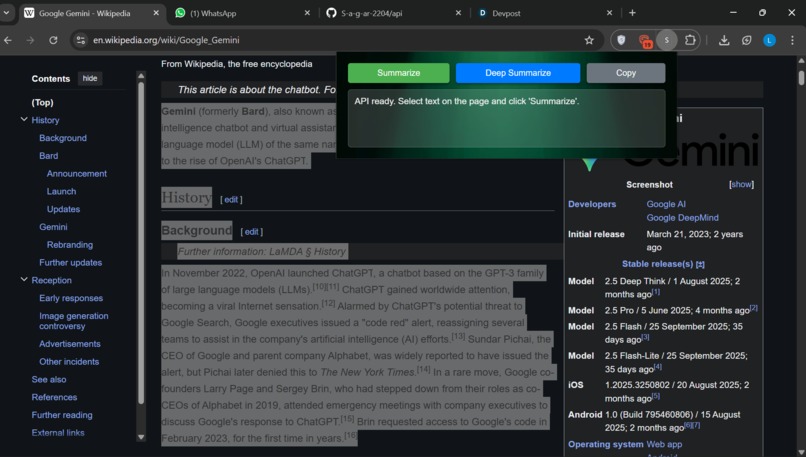Screen dimensions: 806x457
Task: Click the green Summarize button
Action: [398, 73]
